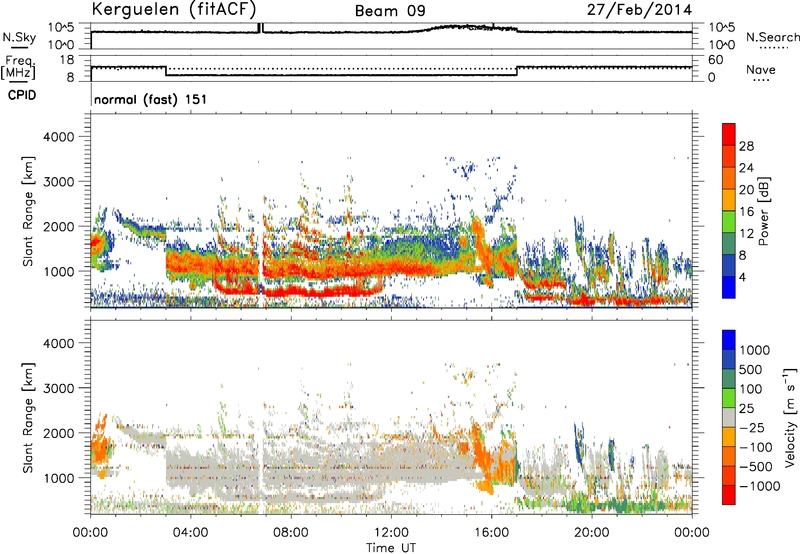The width and height of the screenshot is (800, 554).
Task: Click the 'Kerguelen (fitACF)' title text
Action: [173, 9]
